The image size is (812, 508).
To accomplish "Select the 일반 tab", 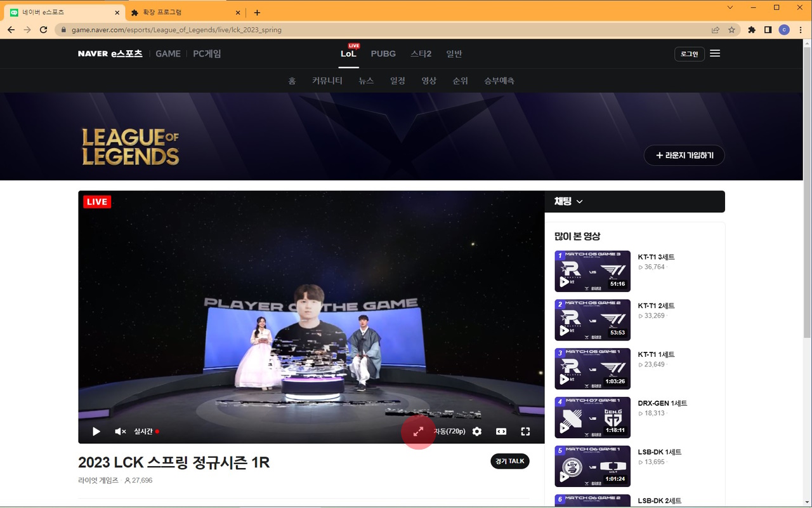I will 454,54.
